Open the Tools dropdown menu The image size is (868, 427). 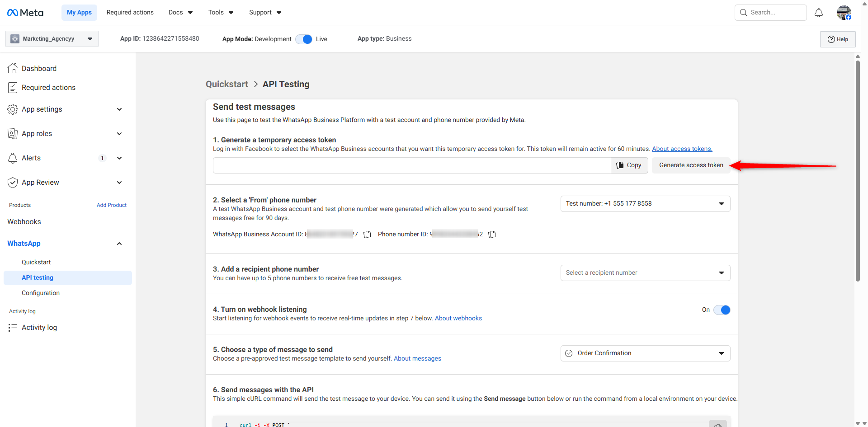(x=221, y=13)
